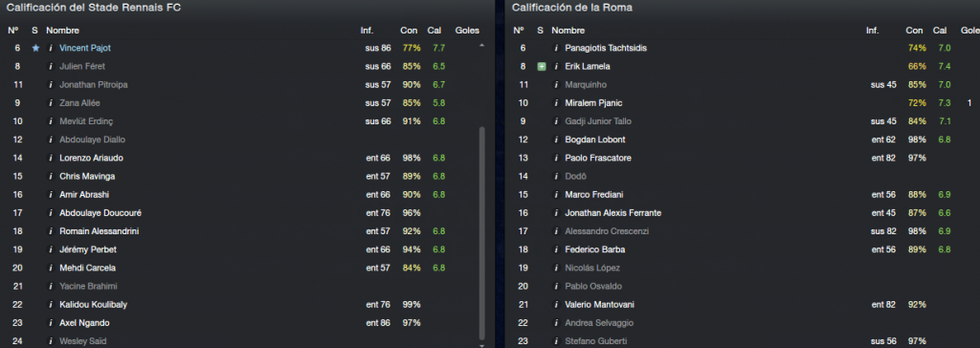Select Jonathan Alexis Ferrante player name

coord(613,213)
